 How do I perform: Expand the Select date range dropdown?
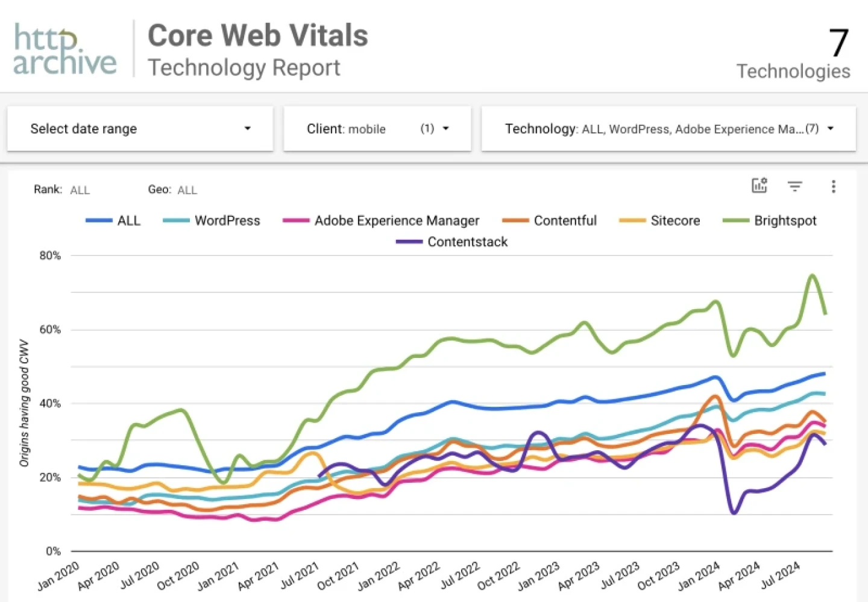[140, 128]
